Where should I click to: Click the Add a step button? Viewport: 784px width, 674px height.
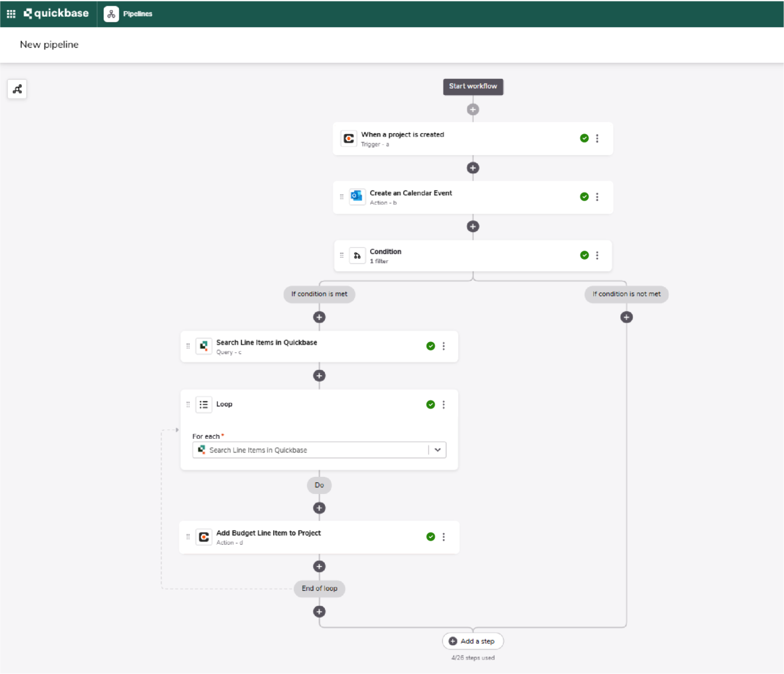click(x=473, y=641)
